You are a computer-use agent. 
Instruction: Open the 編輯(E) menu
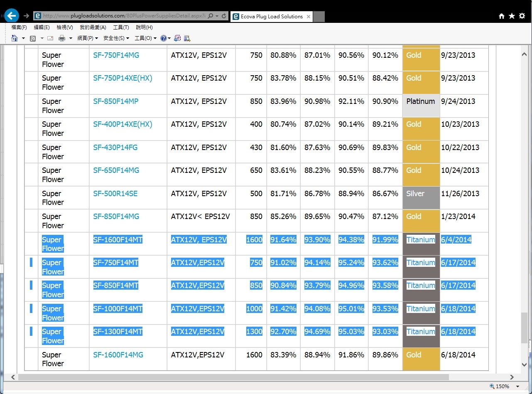(x=42, y=27)
